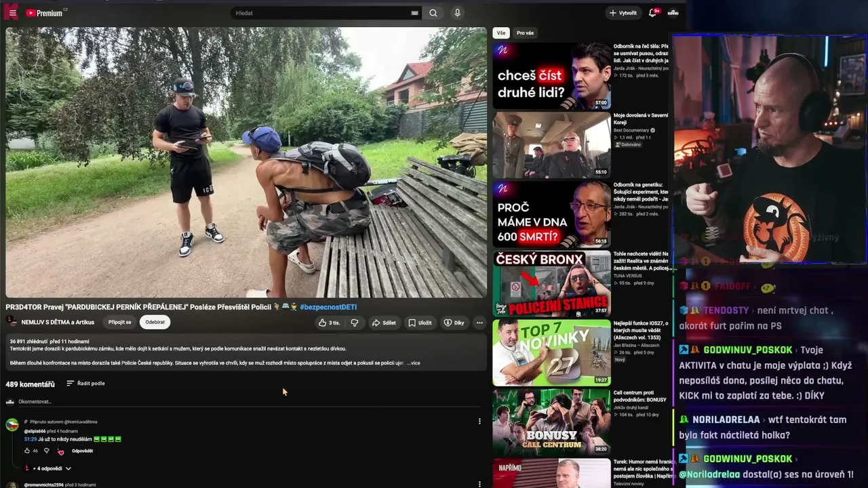Dislike the video with thumbs down
868x488 pixels.
pos(354,323)
